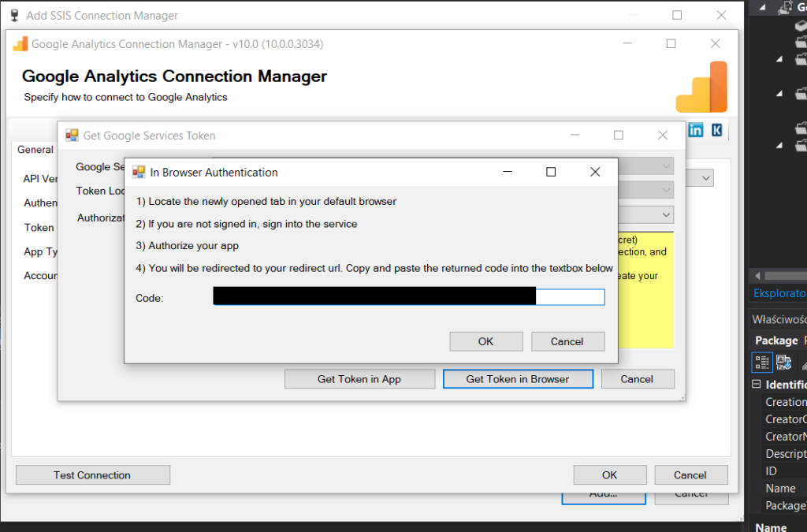Click the Get Google Services Token title icon

click(x=72, y=136)
